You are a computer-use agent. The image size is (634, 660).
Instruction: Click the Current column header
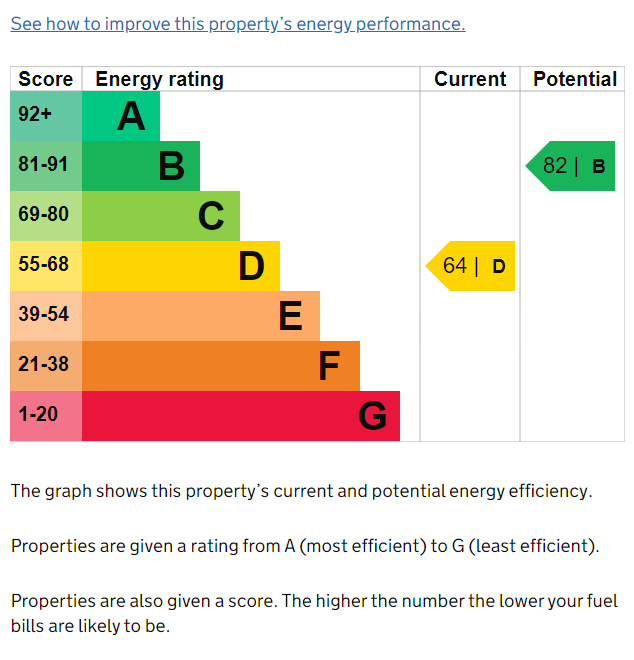(470, 79)
